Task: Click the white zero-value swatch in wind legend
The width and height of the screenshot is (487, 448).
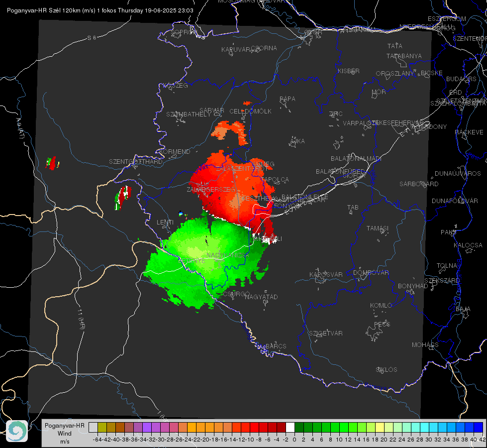Action: pyautogui.click(x=290, y=428)
